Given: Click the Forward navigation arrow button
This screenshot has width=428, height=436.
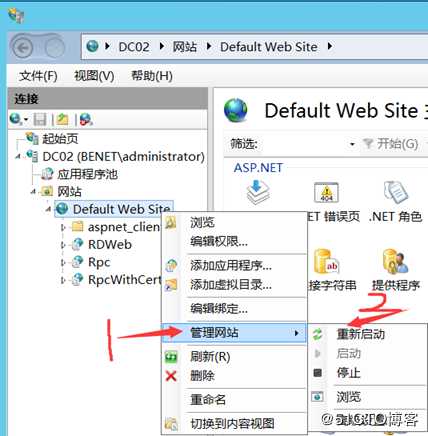Looking at the screenshot, I should point(55,48).
